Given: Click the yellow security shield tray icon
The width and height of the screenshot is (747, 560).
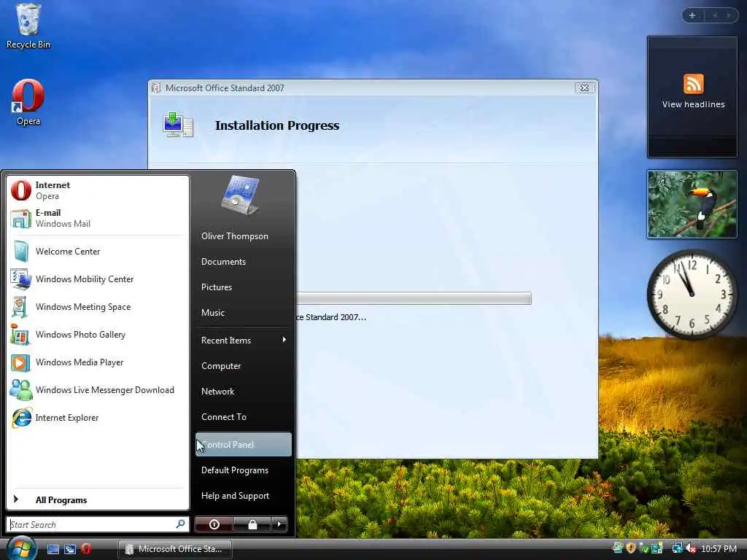Looking at the screenshot, I should point(631,548).
